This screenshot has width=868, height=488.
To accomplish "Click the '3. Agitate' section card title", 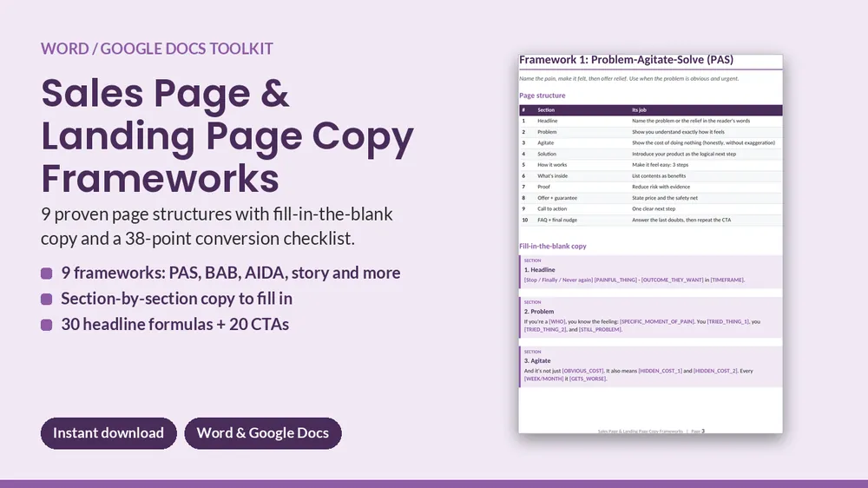I will pos(537,360).
